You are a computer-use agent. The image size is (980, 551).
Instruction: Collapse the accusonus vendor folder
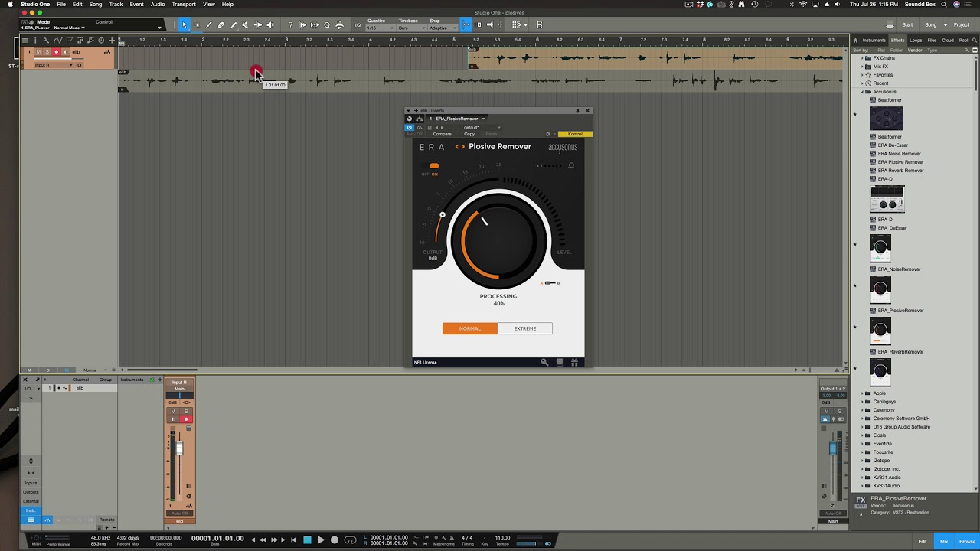863,92
